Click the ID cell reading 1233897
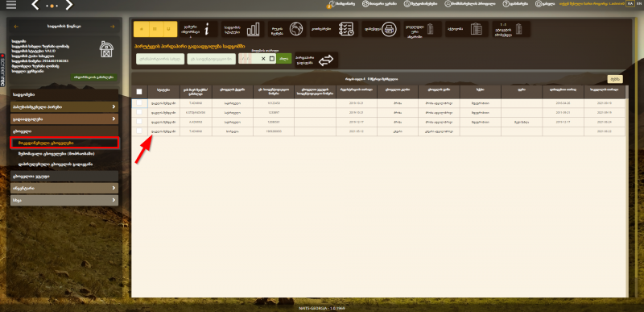Viewport: 644px width, 312px height. click(x=274, y=112)
